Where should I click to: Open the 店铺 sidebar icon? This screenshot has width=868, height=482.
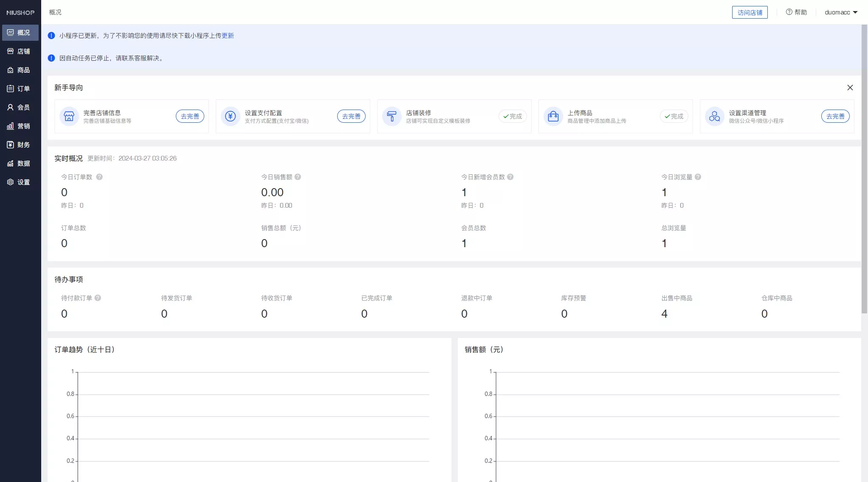coord(11,51)
